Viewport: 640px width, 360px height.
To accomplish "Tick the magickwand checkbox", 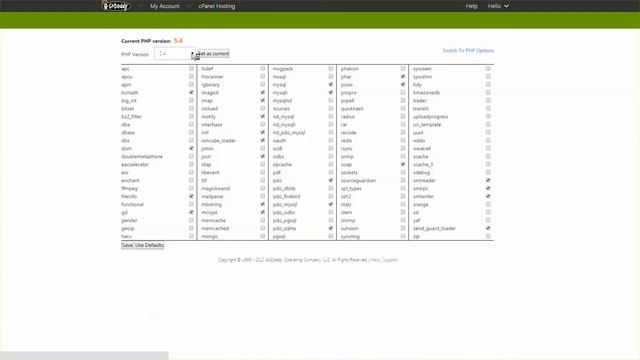I will (263, 188).
